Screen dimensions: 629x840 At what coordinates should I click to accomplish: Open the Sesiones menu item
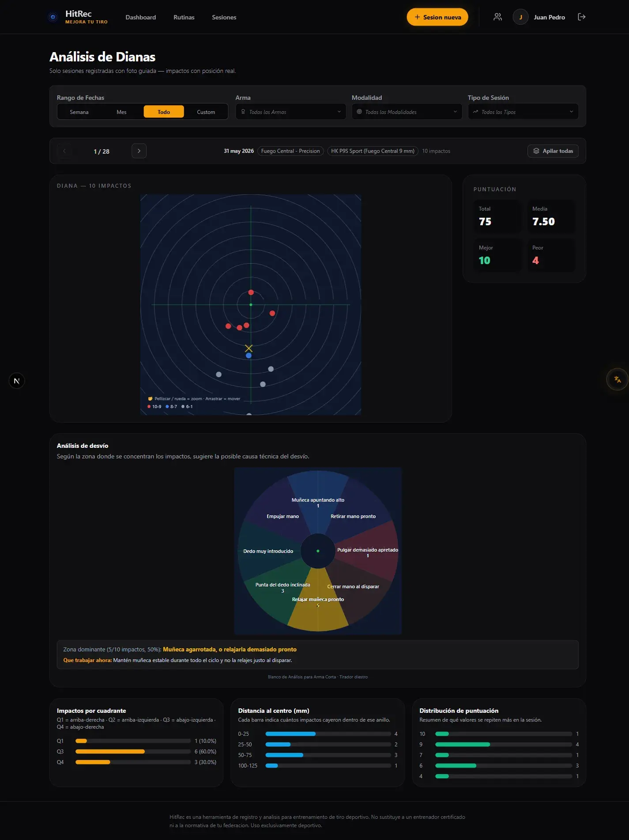pyautogui.click(x=224, y=17)
